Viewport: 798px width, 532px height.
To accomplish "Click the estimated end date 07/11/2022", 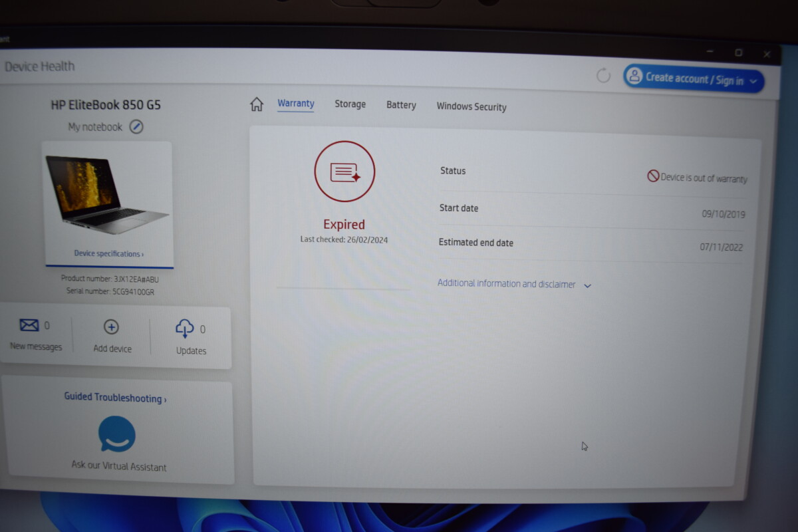I will point(722,247).
